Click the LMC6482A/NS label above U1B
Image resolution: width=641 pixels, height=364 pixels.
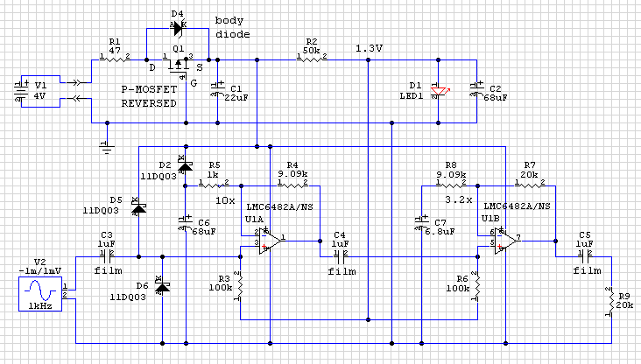coord(518,206)
